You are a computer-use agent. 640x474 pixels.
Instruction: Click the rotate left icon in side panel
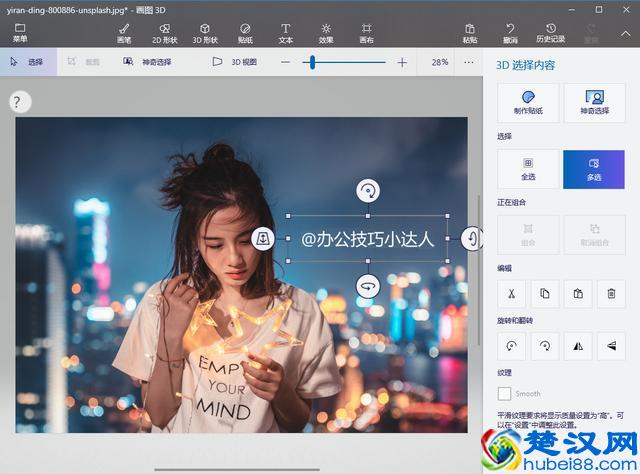pos(511,345)
